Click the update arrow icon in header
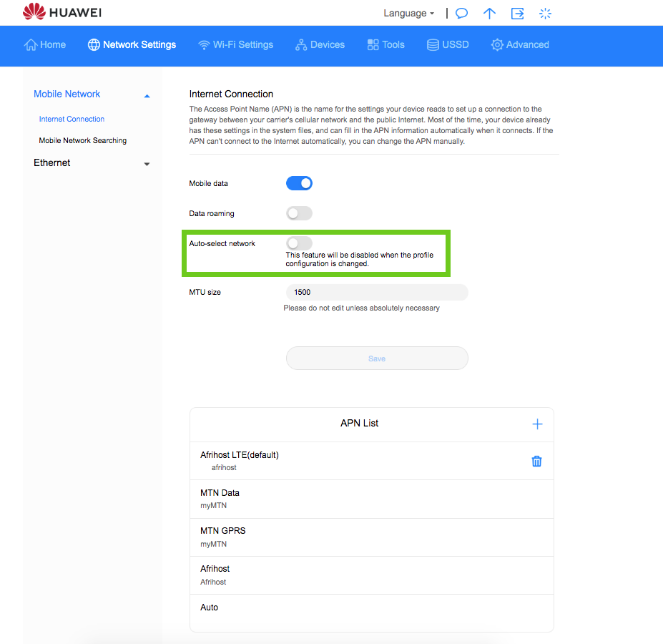The image size is (663, 644). click(x=489, y=14)
